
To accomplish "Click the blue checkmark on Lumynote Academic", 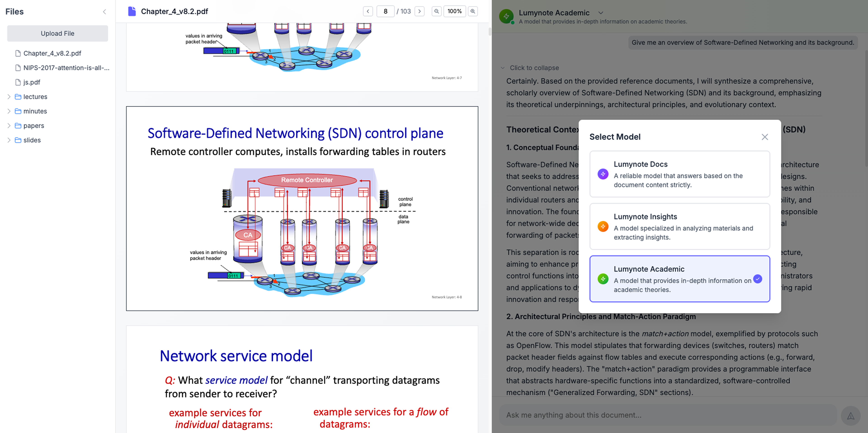I will pos(757,279).
